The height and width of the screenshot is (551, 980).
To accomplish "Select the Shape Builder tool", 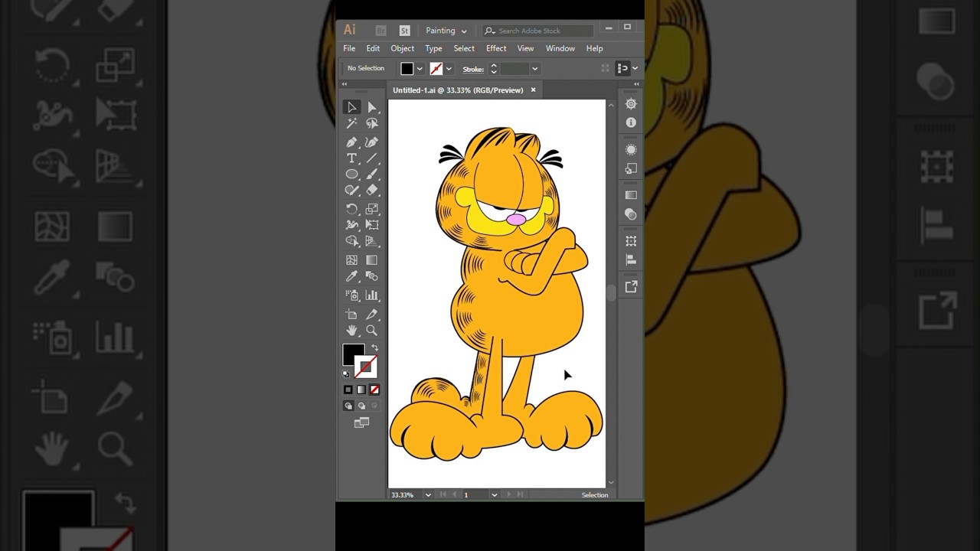I will click(x=351, y=241).
